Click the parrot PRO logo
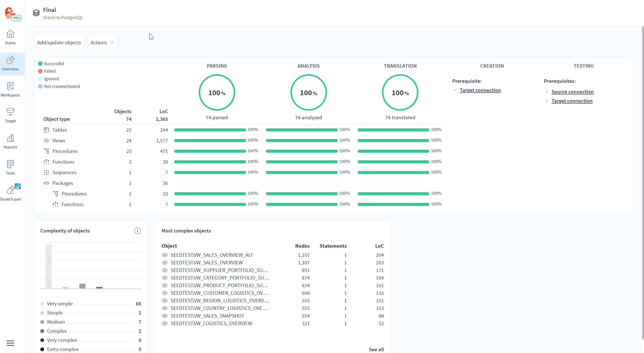Viewport: 644px width, 353px height. click(13, 14)
